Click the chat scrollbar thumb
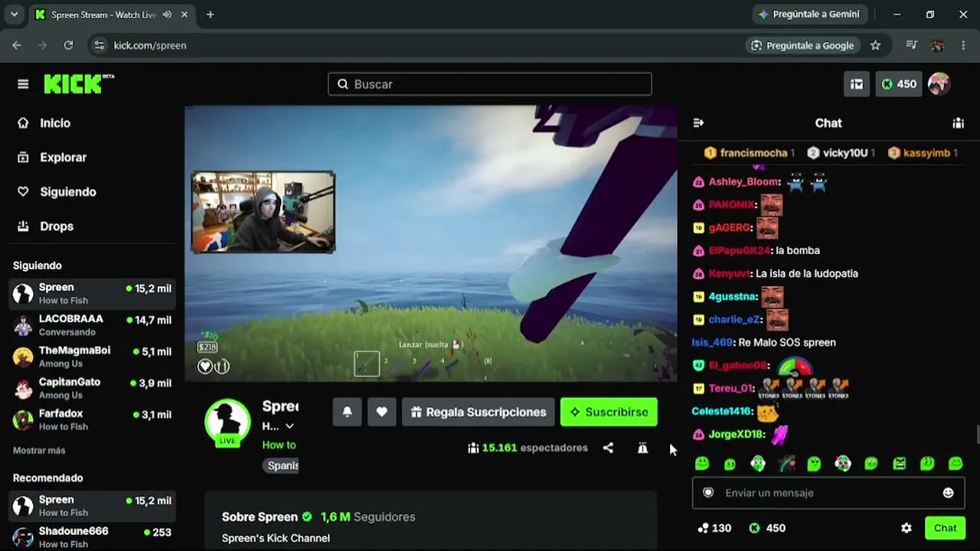This screenshot has width=980, height=551. [977, 434]
